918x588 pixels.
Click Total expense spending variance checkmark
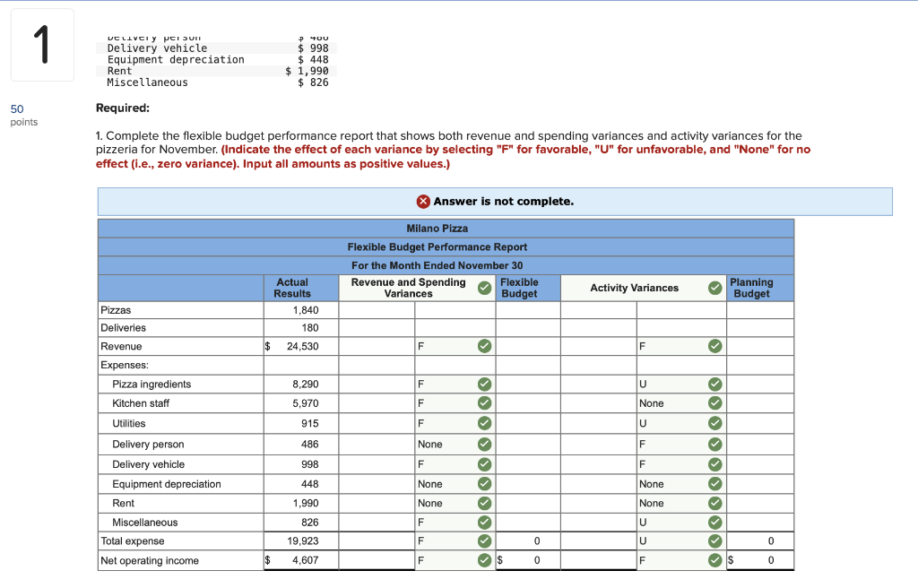pos(484,540)
